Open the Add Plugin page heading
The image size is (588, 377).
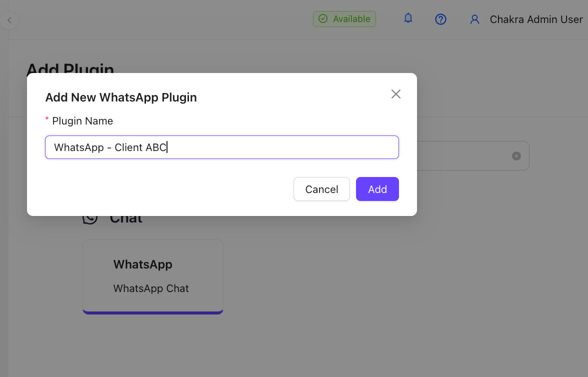click(x=70, y=70)
